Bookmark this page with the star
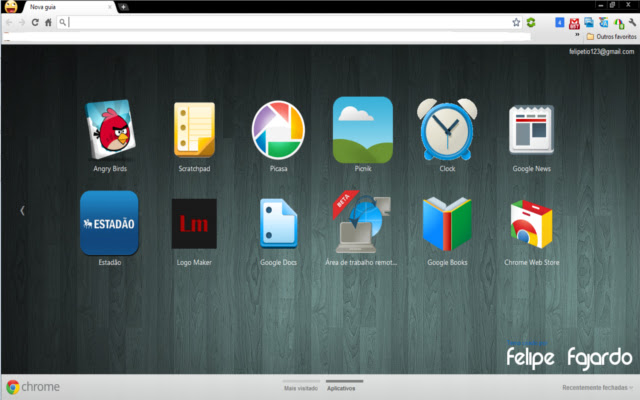 [516, 22]
